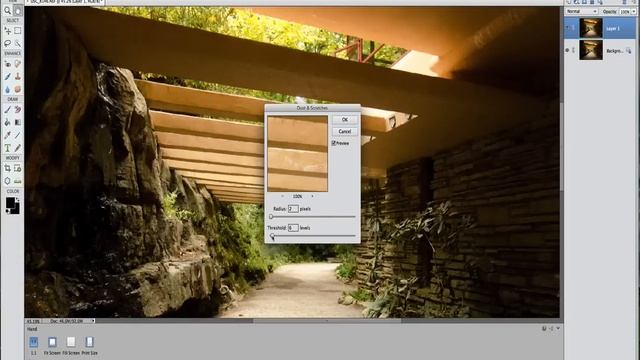The image size is (640, 360).
Task: Select the Cookie Cutter tool
Action: pos(7,181)
